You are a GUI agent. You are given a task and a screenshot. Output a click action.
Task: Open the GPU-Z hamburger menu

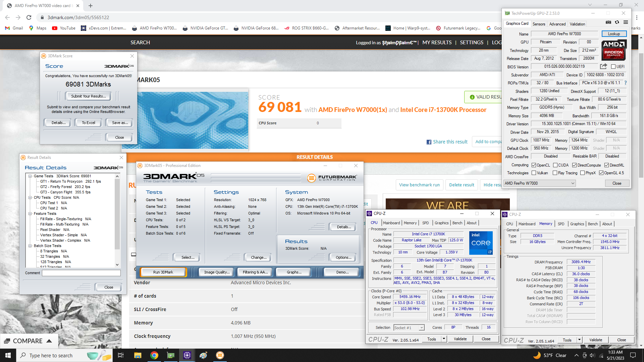626,22
